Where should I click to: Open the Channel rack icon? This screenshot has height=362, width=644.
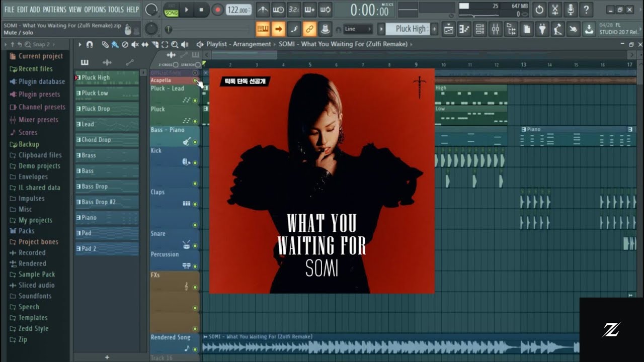click(480, 29)
